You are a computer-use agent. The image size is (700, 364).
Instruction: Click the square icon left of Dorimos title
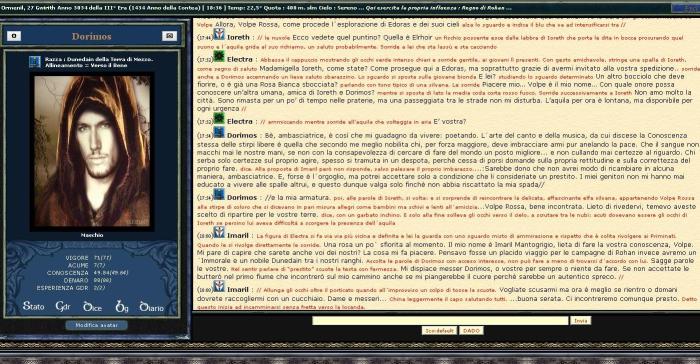[x=14, y=36]
